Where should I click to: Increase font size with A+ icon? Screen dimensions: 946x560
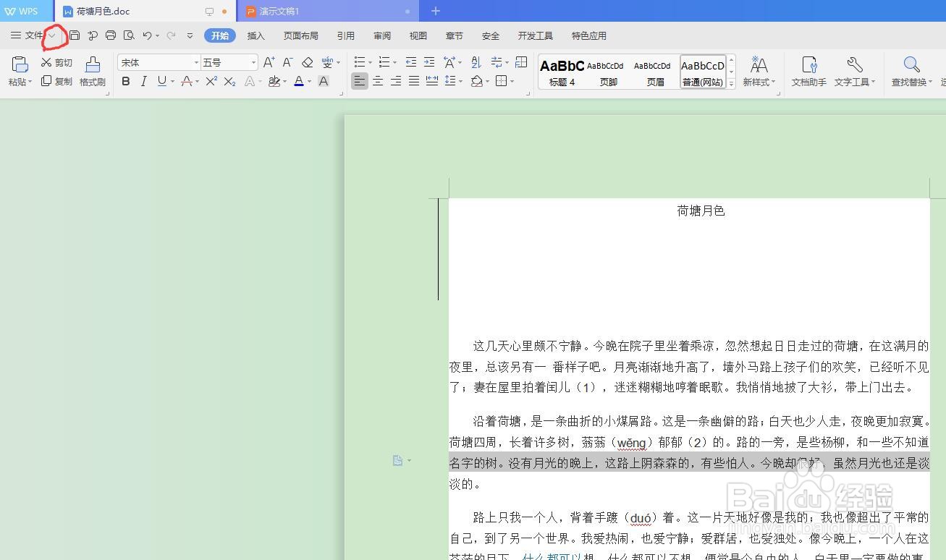pos(269,63)
